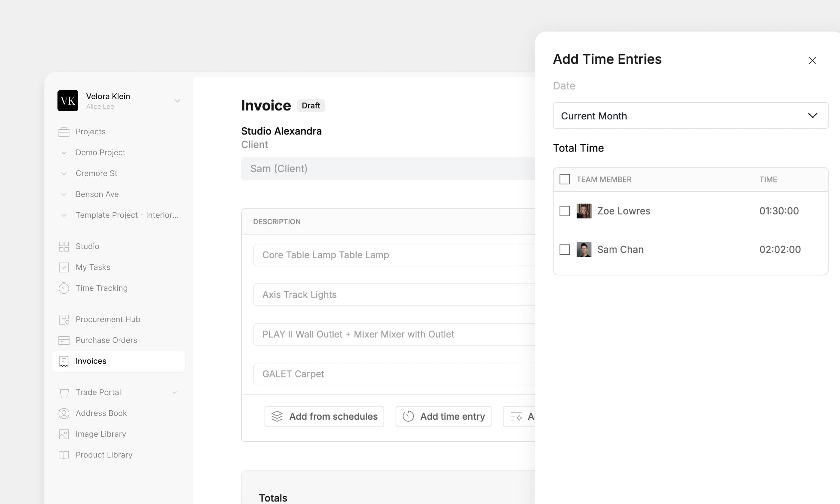Click the Purchase Orders card icon
840x504 pixels.
pyautogui.click(x=64, y=340)
